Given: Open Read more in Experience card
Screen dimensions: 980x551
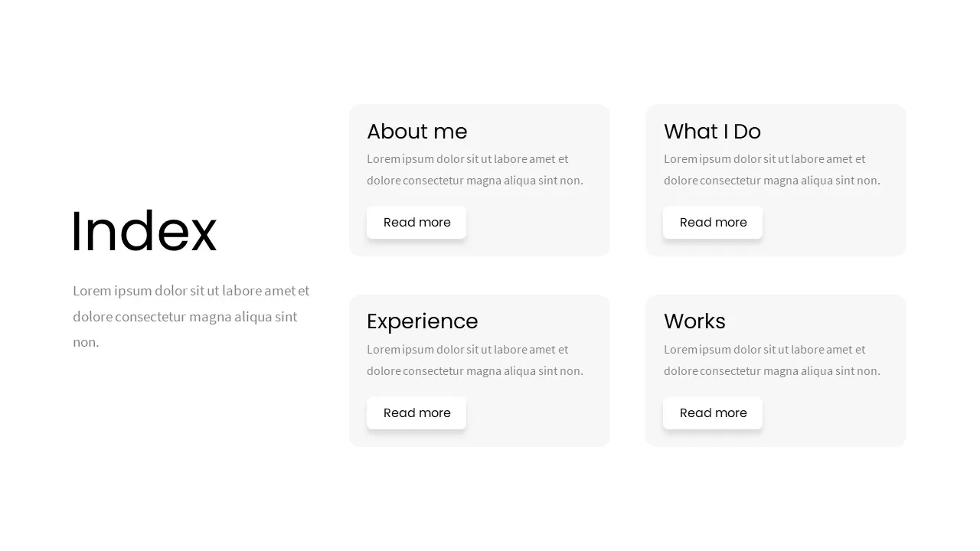Looking at the screenshot, I should 416,413.
